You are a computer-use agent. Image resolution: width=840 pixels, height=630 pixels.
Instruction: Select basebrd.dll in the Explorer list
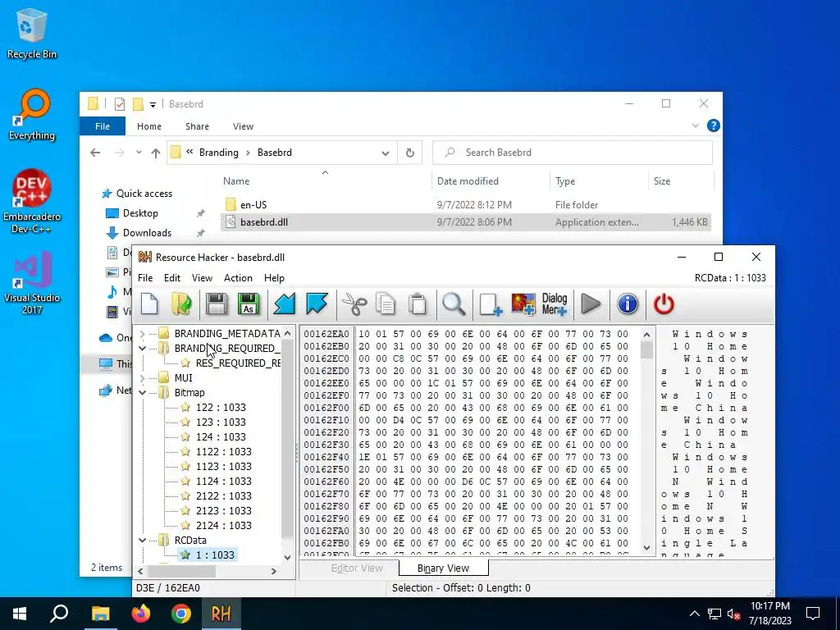coord(466,221)
